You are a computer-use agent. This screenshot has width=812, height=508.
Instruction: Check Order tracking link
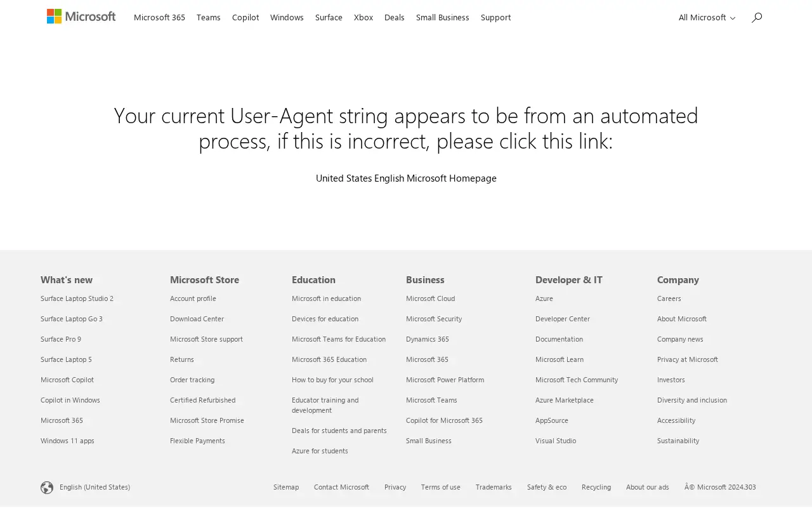tap(192, 380)
